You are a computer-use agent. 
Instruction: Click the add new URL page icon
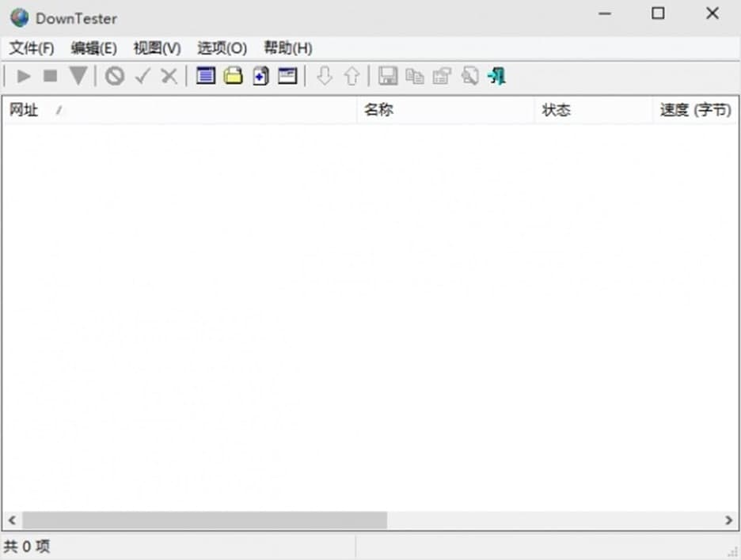260,76
